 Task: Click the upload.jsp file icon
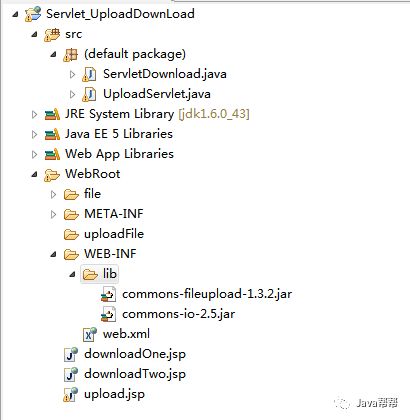tap(71, 394)
